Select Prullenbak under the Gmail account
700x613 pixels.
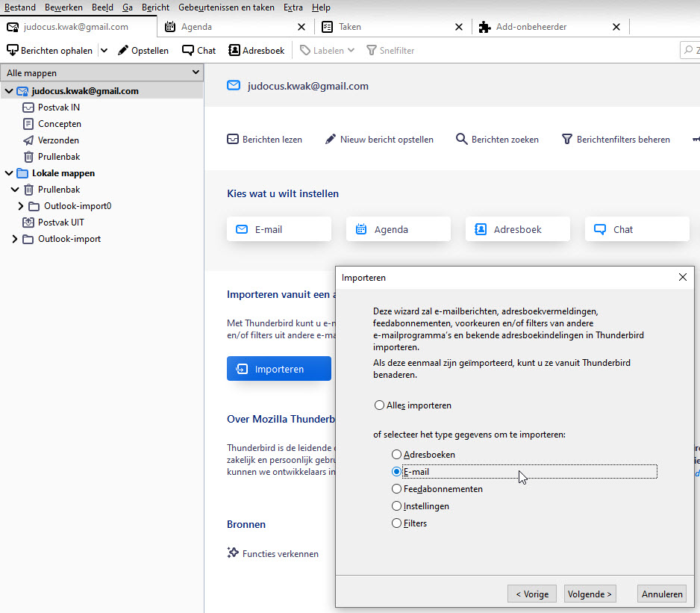(x=58, y=157)
